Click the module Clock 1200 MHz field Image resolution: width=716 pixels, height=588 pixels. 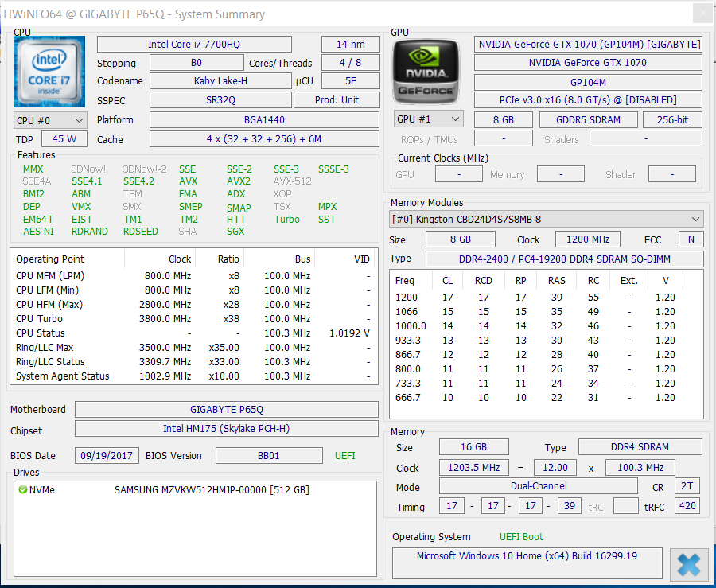pyautogui.click(x=588, y=239)
